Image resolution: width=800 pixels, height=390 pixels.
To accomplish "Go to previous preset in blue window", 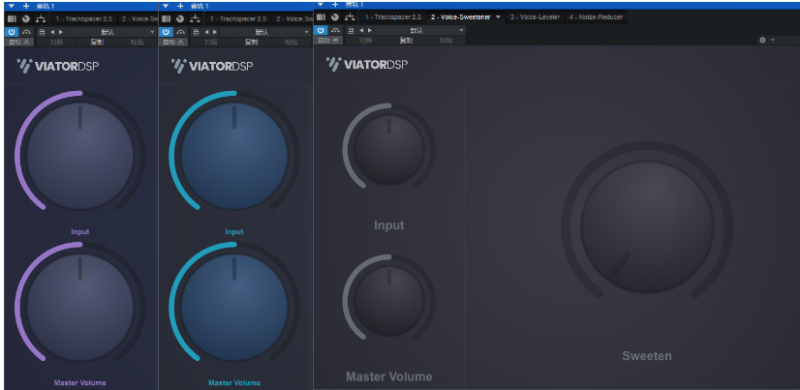I will pyautogui.click(x=207, y=32).
